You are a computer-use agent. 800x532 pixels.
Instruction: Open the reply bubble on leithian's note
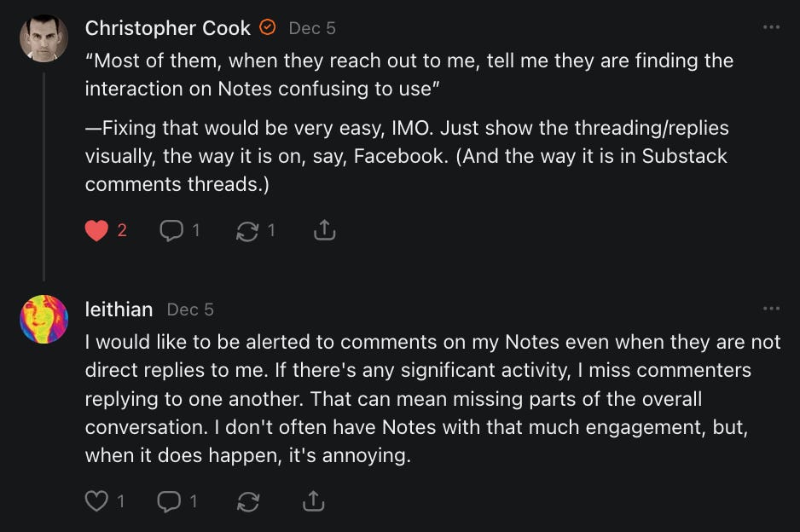[169, 501]
